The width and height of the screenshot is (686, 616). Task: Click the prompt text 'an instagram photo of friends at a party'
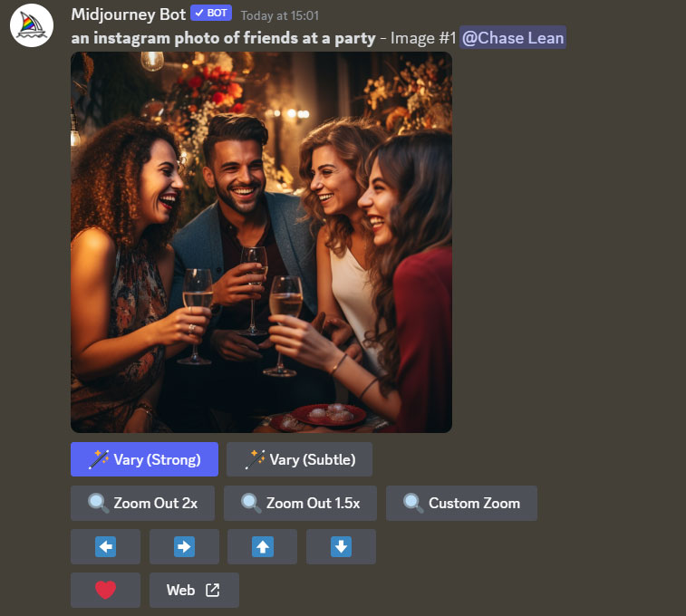coord(223,38)
